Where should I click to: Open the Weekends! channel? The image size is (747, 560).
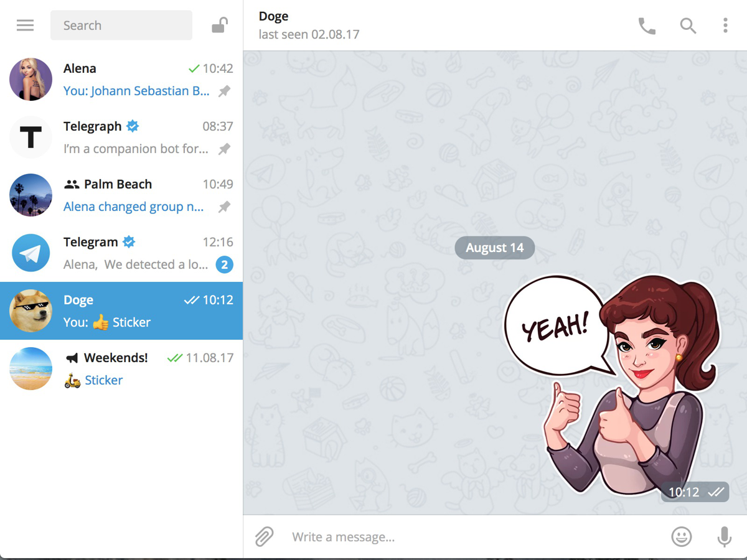click(121, 369)
